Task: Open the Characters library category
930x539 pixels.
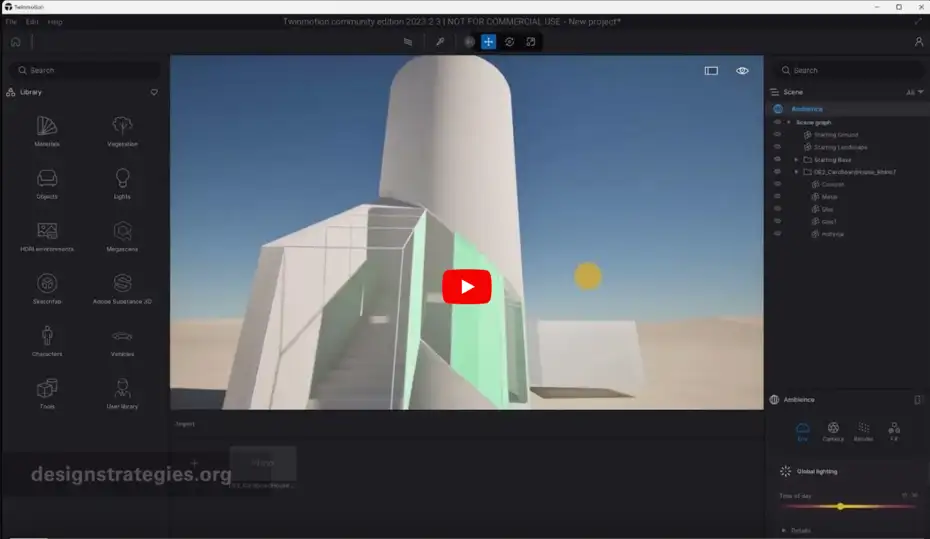Action: tap(47, 341)
